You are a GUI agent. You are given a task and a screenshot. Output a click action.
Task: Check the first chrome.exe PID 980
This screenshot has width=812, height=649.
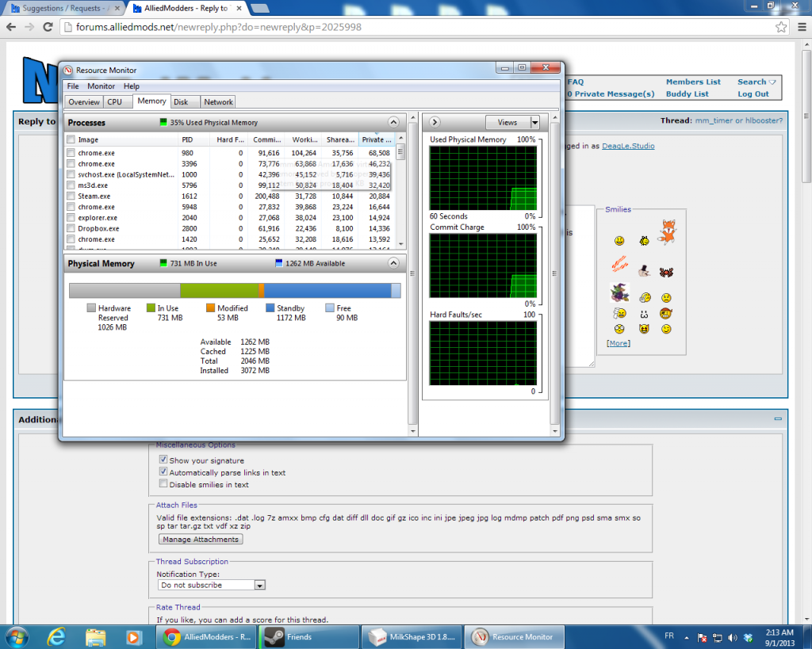[71, 153]
